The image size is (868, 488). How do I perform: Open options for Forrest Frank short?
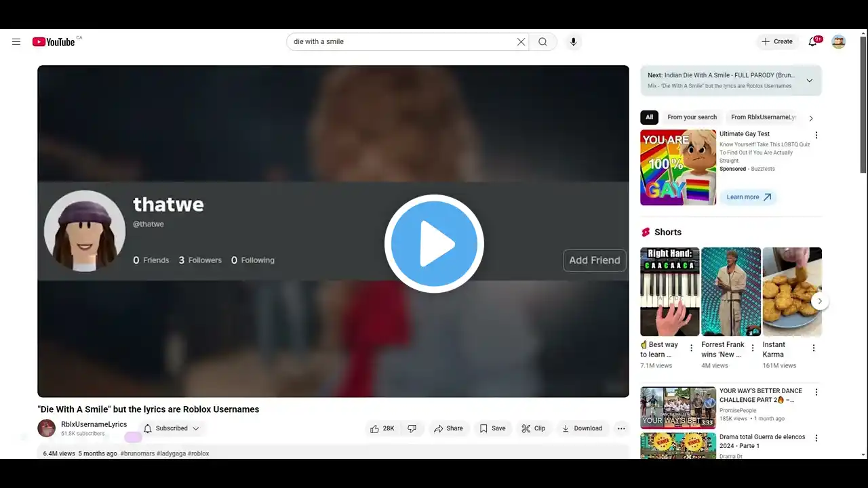coord(752,348)
